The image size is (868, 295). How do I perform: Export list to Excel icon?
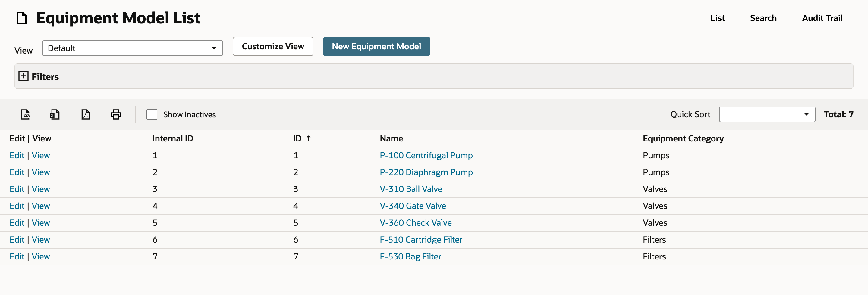click(x=55, y=114)
